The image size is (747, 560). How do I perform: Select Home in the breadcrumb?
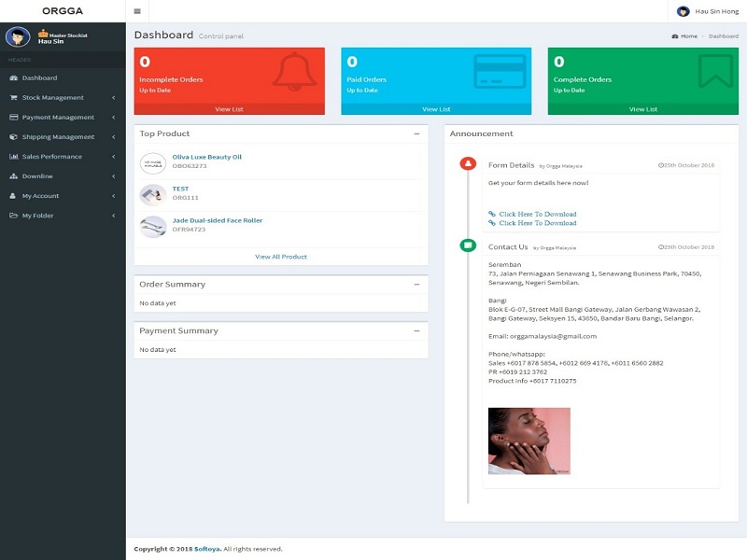click(688, 36)
